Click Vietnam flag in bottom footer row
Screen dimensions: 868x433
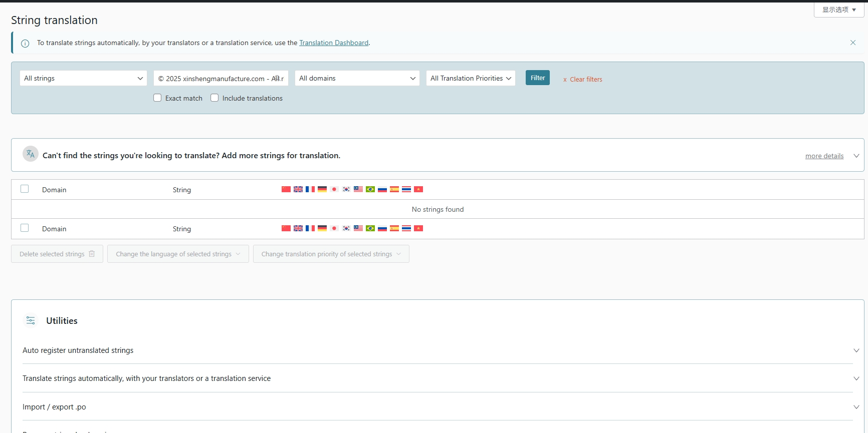418,228
